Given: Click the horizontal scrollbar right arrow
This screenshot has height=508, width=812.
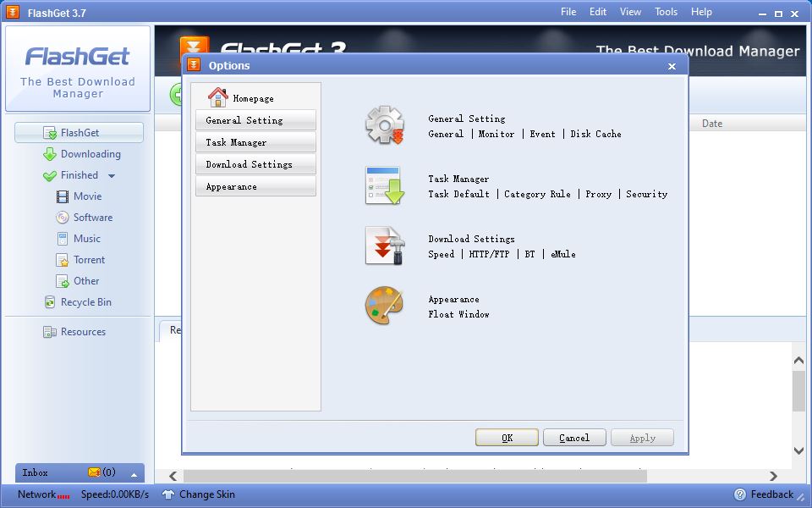Looking at the screenshot, I should click(773, 476).
